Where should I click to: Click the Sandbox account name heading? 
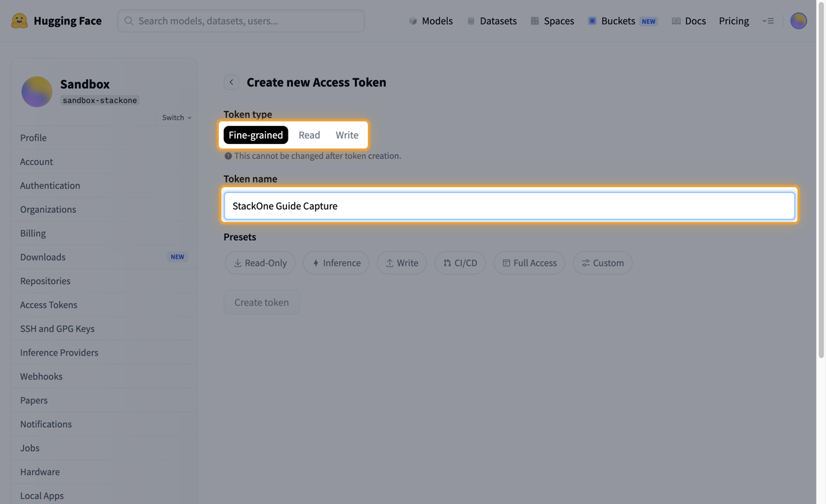tap(85, 84)
